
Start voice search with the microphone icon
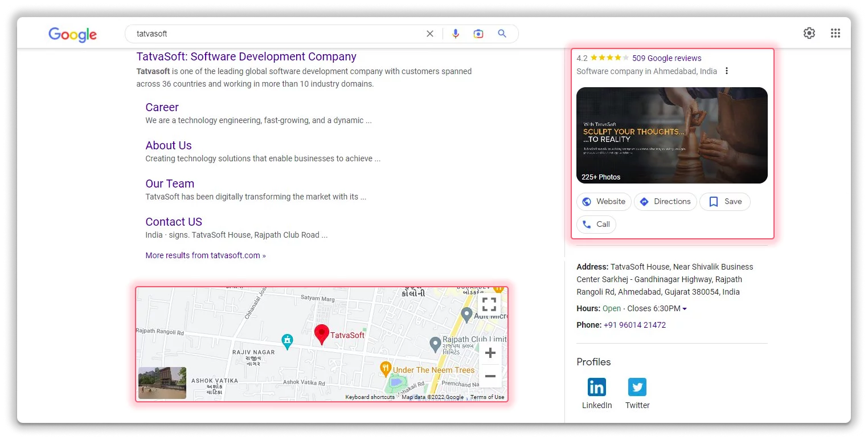pyautogui.click(x=455, y=34)
